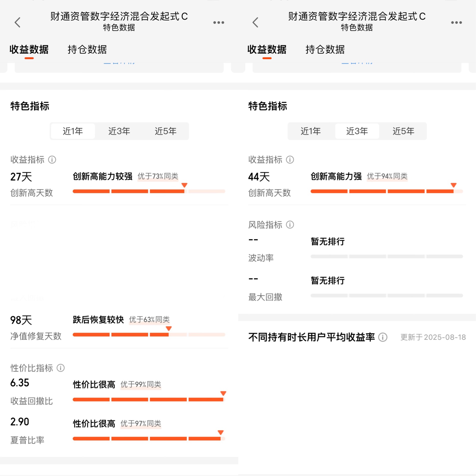Tap the 2.90 value
The width and height of the screenshot is (476, 476).
pyautogui.click(x=20, y=422)
